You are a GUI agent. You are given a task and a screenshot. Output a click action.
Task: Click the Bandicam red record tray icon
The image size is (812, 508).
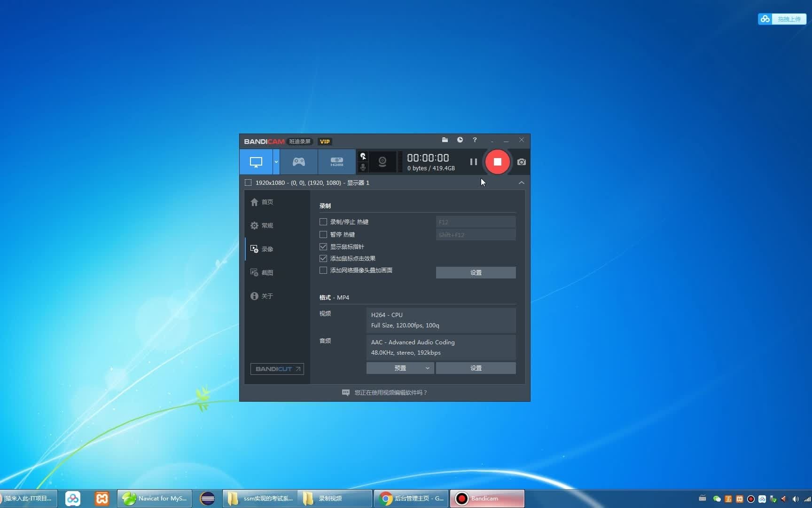pos(751,499)
